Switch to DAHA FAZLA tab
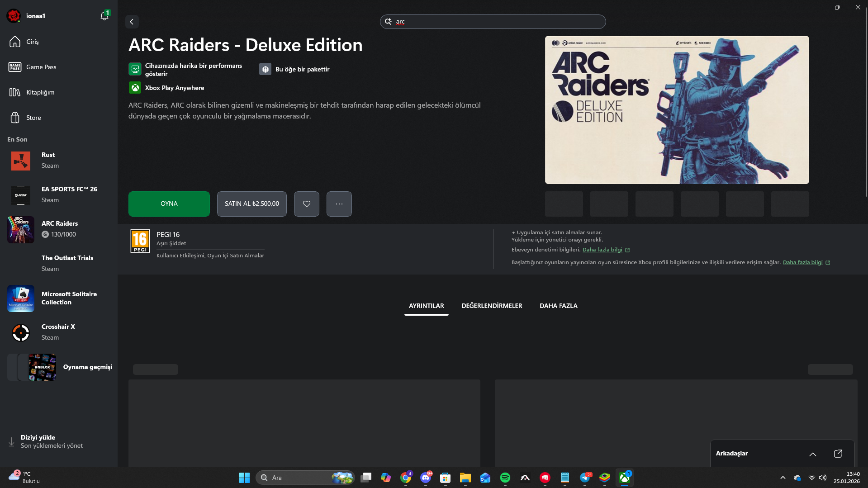Viewport: 868px width, 488px height. [559, 306]
